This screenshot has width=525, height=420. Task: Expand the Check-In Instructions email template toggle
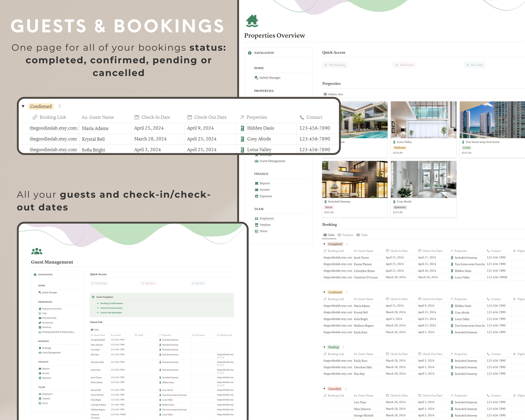(x=98, y=308)
